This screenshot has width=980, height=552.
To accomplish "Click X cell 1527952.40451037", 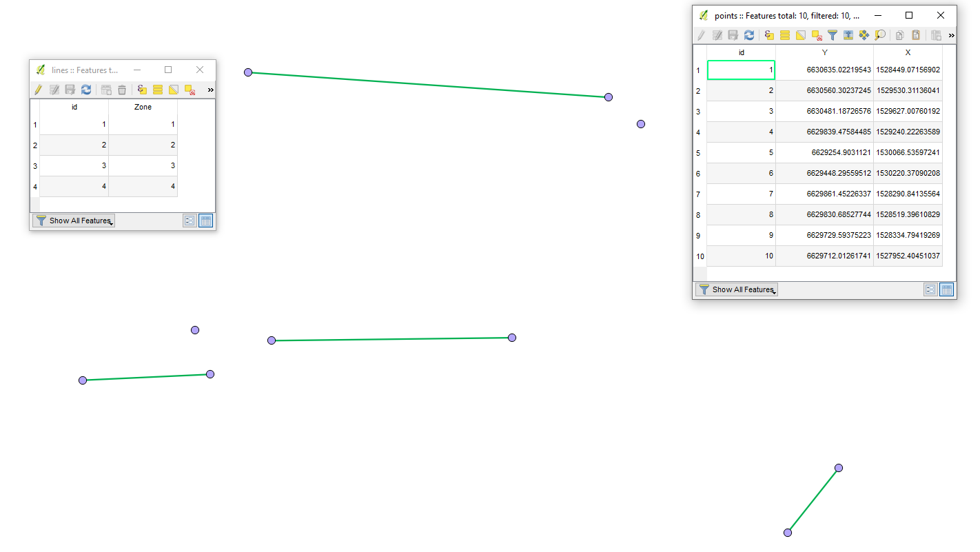I will (908, 256).
